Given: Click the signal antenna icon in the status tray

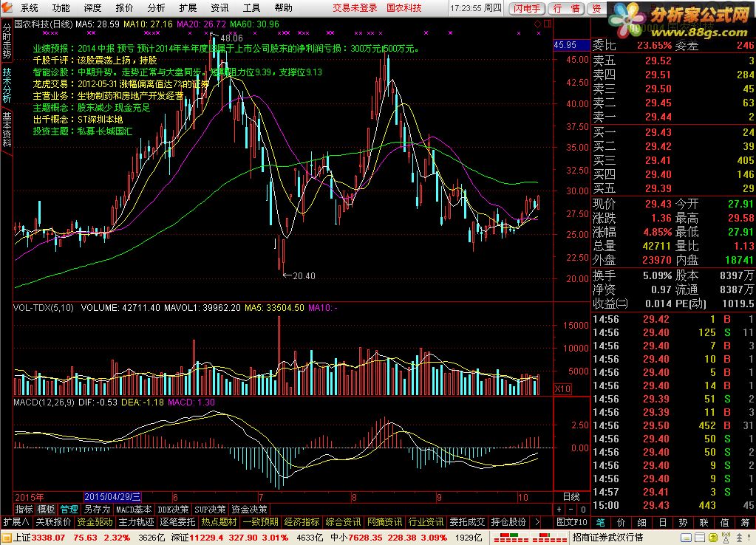Looking at the screenshot, I should [x=726, y=538].
